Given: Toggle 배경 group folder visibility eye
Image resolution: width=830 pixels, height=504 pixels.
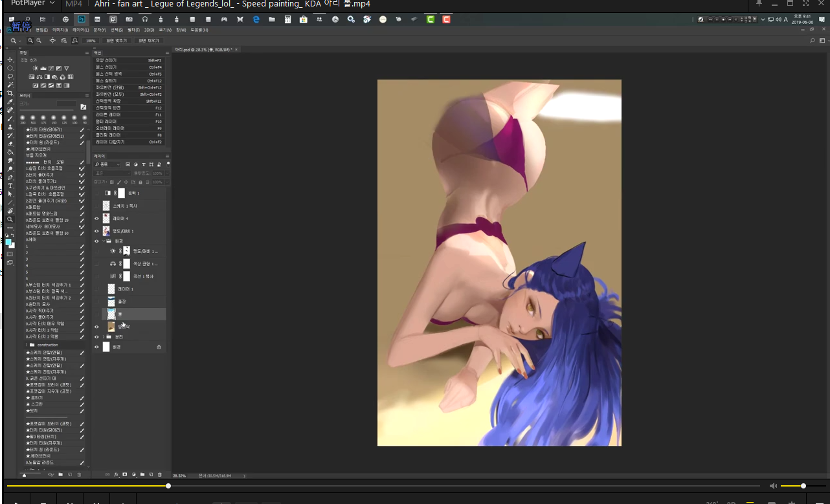Looking at the screenshot, I should point(97,241).
